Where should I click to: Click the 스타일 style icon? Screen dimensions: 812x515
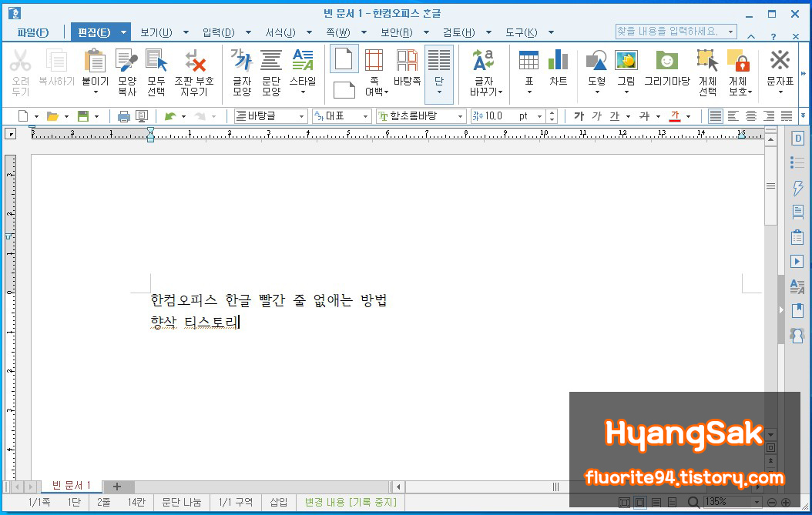(303, 60)
